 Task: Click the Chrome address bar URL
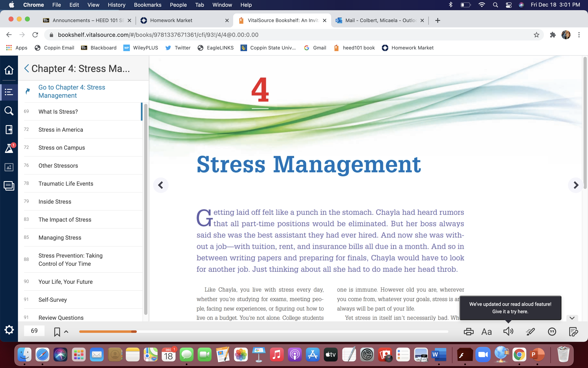pyautogui.click(x=158, y=35)
